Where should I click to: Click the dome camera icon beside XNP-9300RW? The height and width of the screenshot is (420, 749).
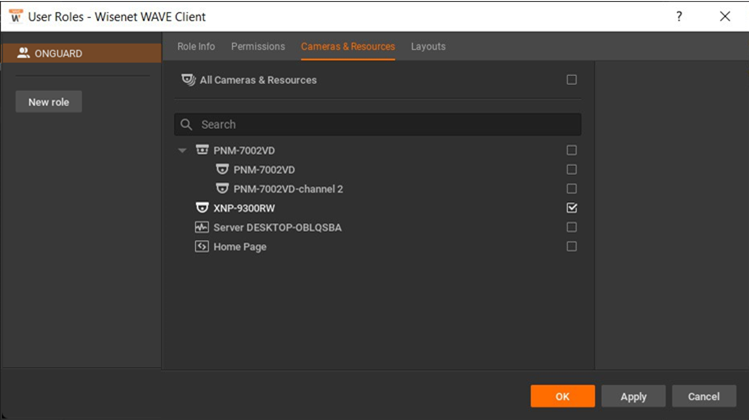202,208
